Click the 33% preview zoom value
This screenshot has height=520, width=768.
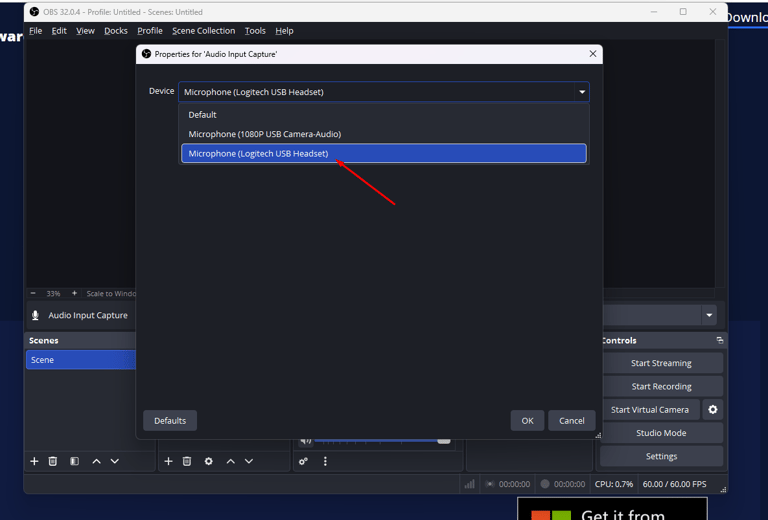pyautogui.click(x=53, y=293)
